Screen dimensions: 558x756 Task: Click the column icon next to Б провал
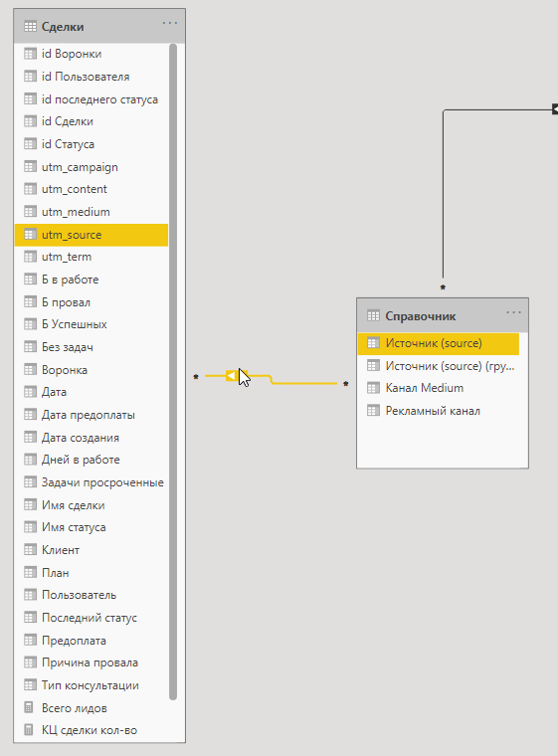[x=30, y=302]
